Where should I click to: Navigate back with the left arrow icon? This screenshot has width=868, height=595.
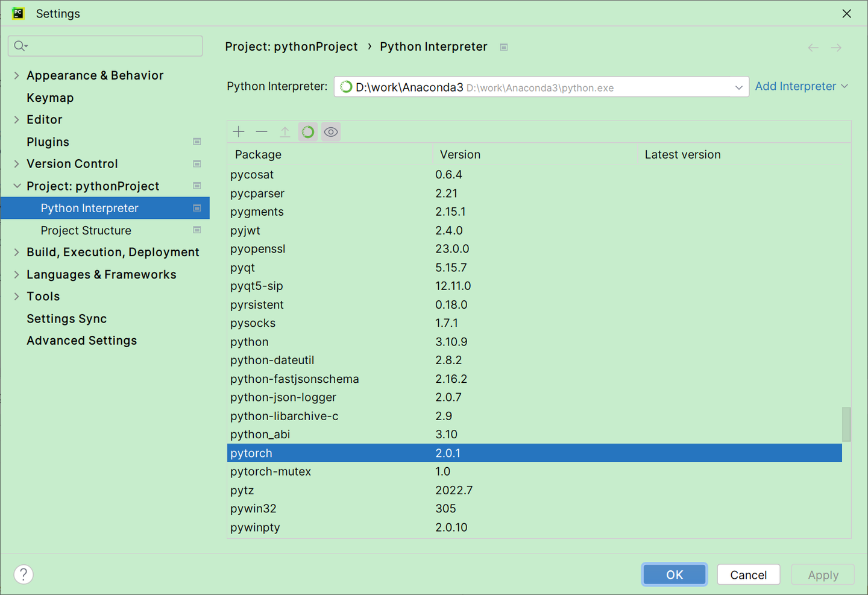coord(813,47)
